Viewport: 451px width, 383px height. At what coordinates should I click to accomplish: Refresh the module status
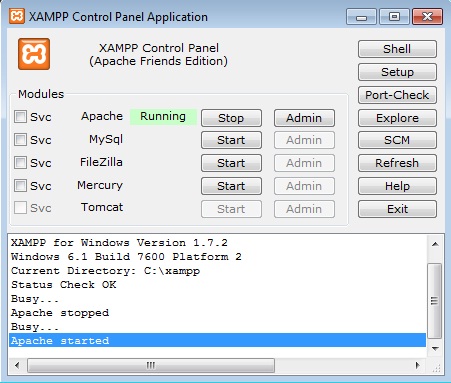[397, 163]
